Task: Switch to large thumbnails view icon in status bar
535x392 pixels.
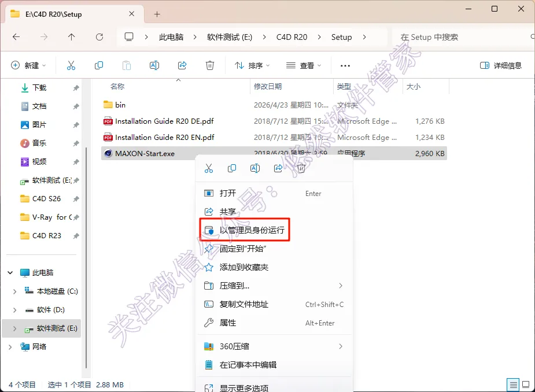Action: pos(526,385)
